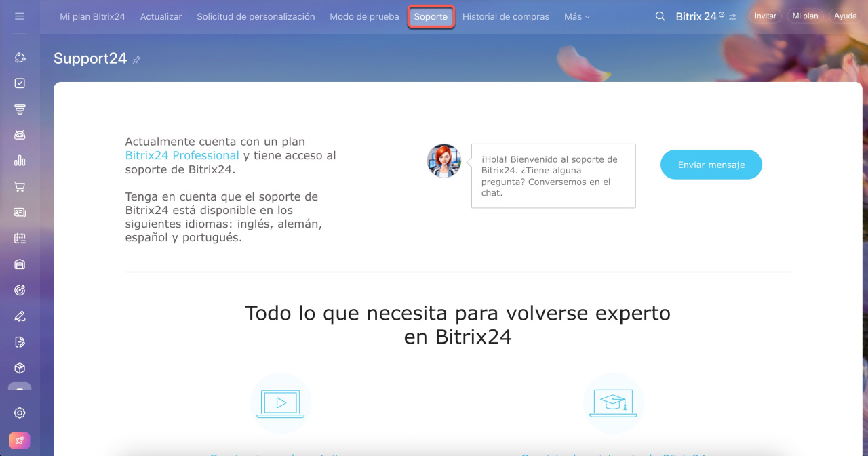Open the Mi plan Bitrix24 tab
Viewport: 868px width, 456px height.
pos(92,16)
